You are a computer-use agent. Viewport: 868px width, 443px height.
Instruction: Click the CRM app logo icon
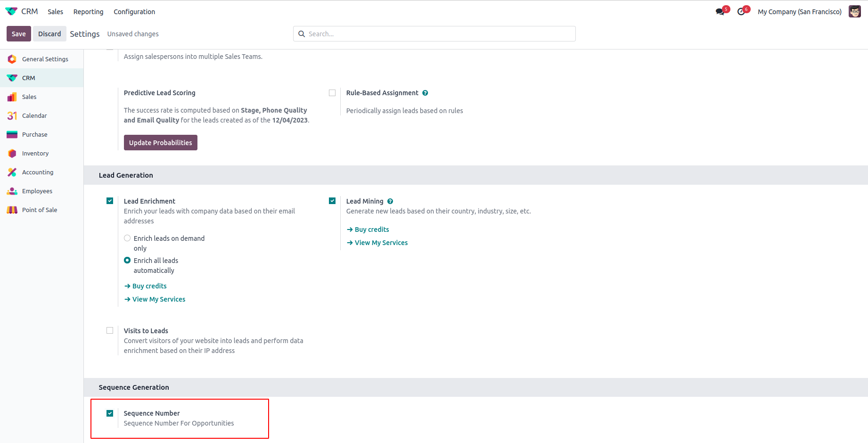click(11, 11)
